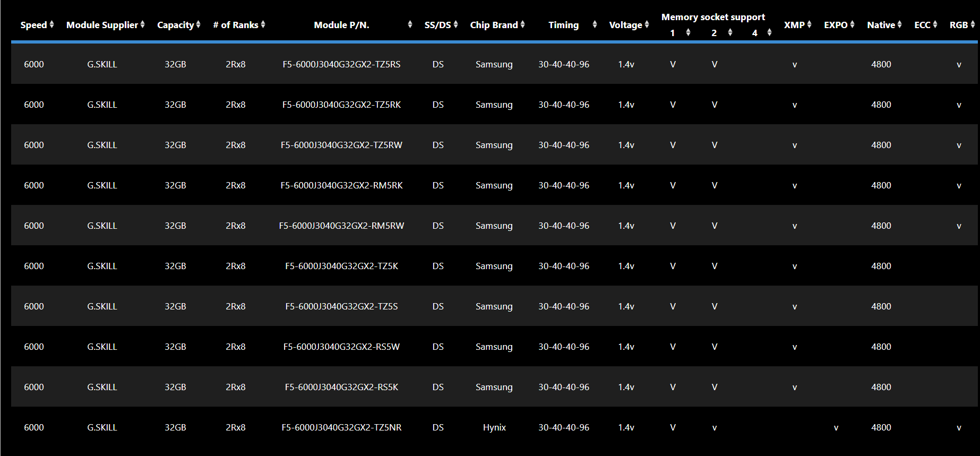Click 6000 speed in the TZ5S row
Viewport: 980px width, 456px height.
[x=34, y=306]
